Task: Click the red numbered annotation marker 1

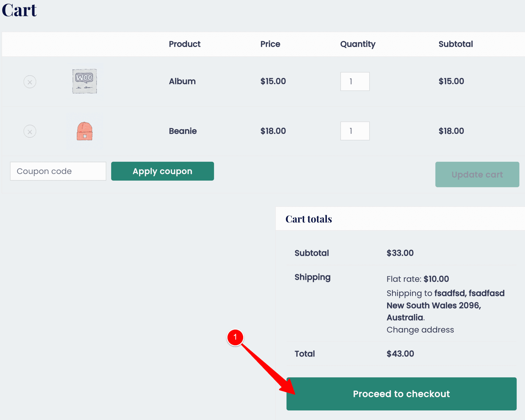Action: pyautogui.click(x=235, y=337)
